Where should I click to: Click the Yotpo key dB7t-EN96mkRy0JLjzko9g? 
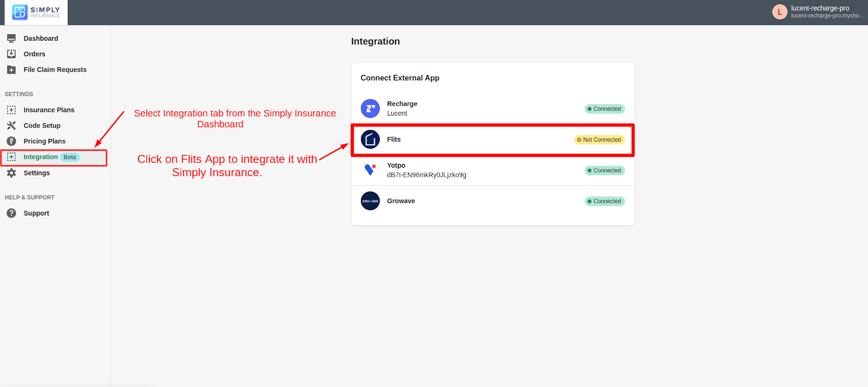tap(426, 175)
